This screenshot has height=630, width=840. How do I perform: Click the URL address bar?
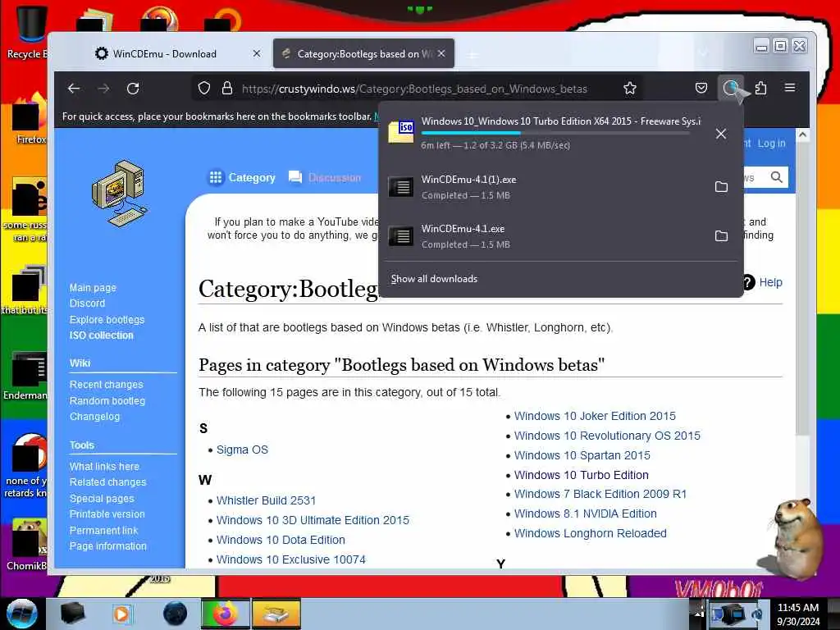(413, 89)
